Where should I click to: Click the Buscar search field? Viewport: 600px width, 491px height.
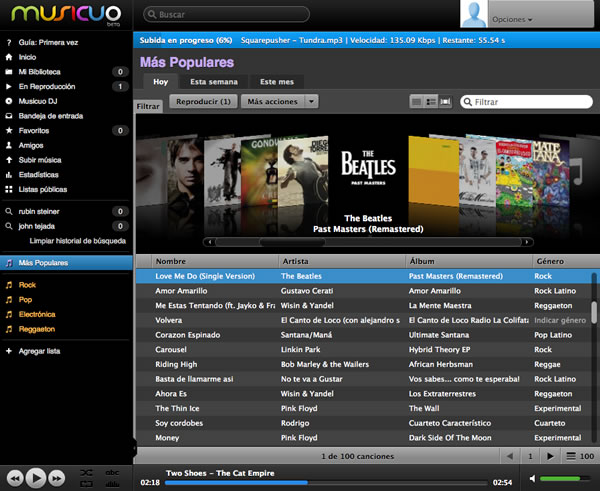tap(226, 15)
